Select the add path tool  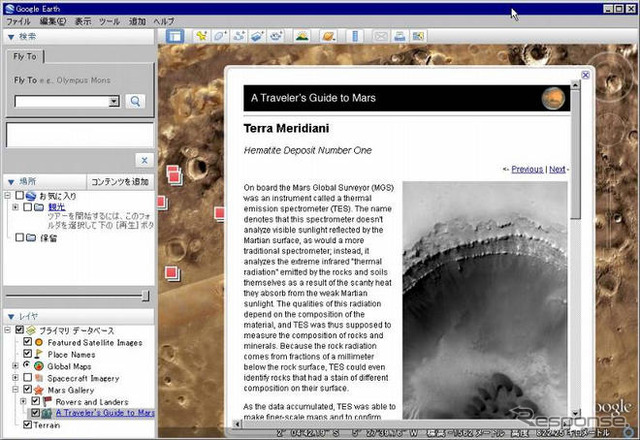click(239, 36)
